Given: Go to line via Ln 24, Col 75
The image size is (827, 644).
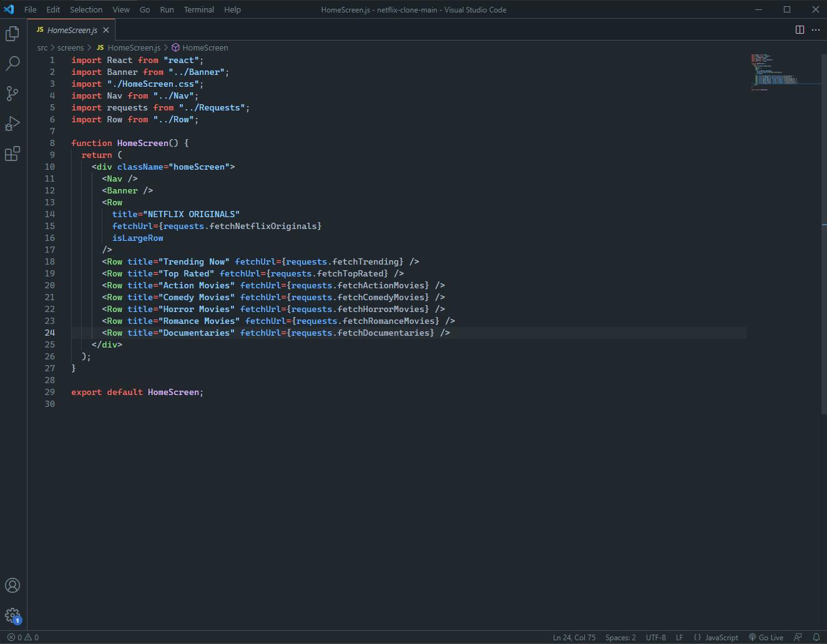Looking at the screenshot, I should pos(574,637).
